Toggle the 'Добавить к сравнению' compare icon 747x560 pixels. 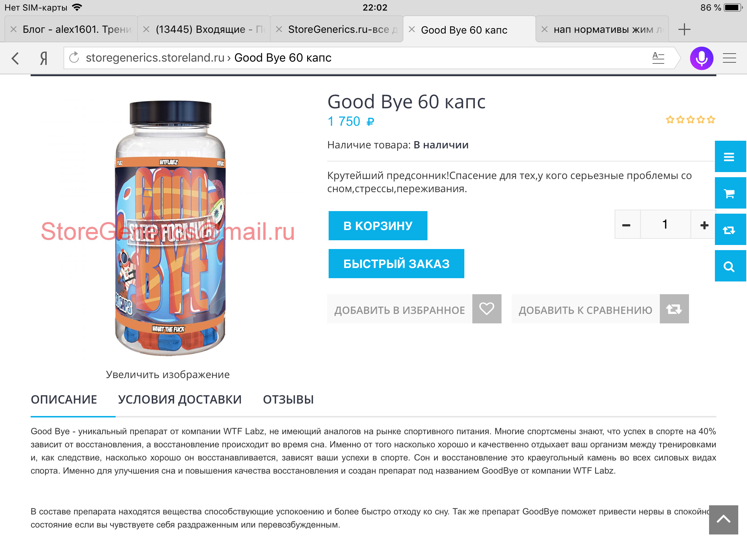click(674, 309)
